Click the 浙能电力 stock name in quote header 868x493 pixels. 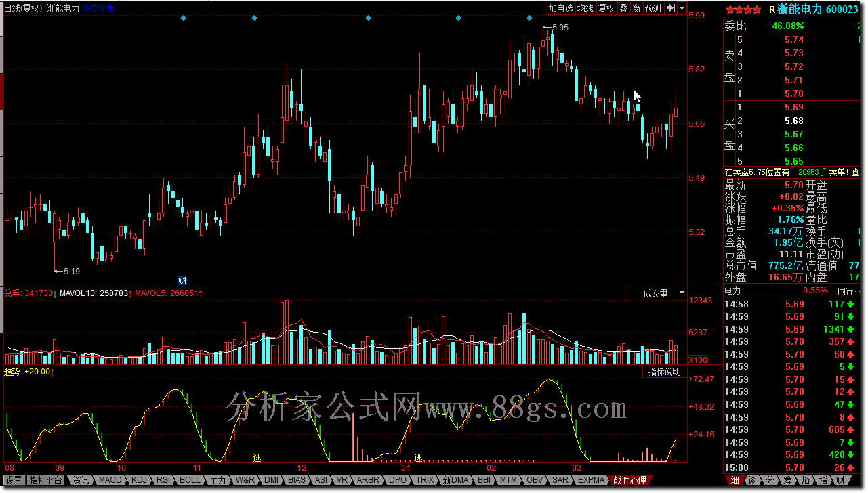[800, 9]
